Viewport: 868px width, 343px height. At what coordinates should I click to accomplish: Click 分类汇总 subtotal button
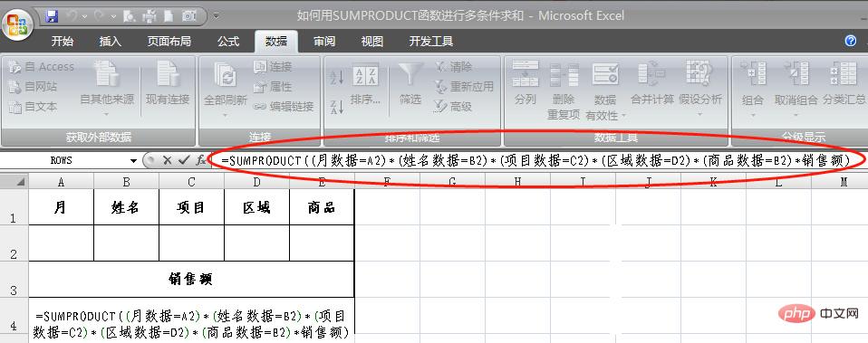[x=844, y=84]
